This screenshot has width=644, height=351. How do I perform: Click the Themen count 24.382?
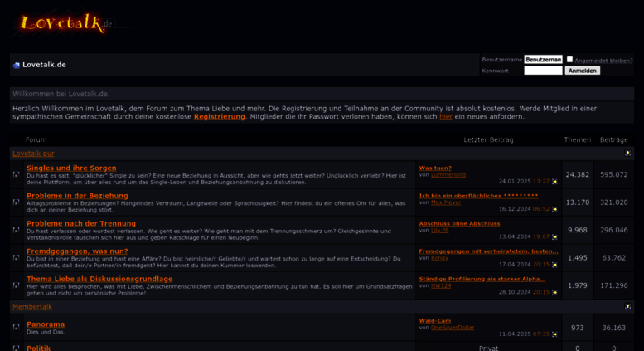577,175
